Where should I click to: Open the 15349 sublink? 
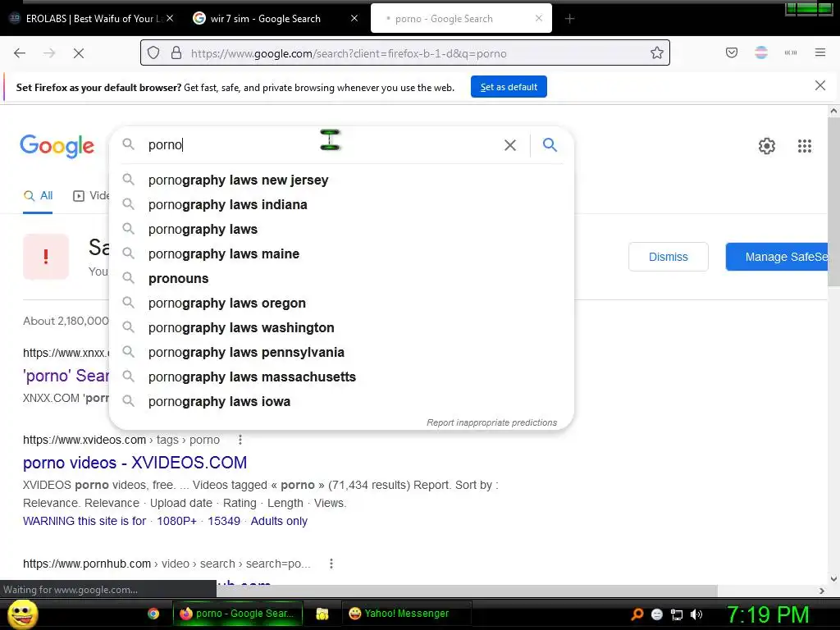(x=224, y=521)
